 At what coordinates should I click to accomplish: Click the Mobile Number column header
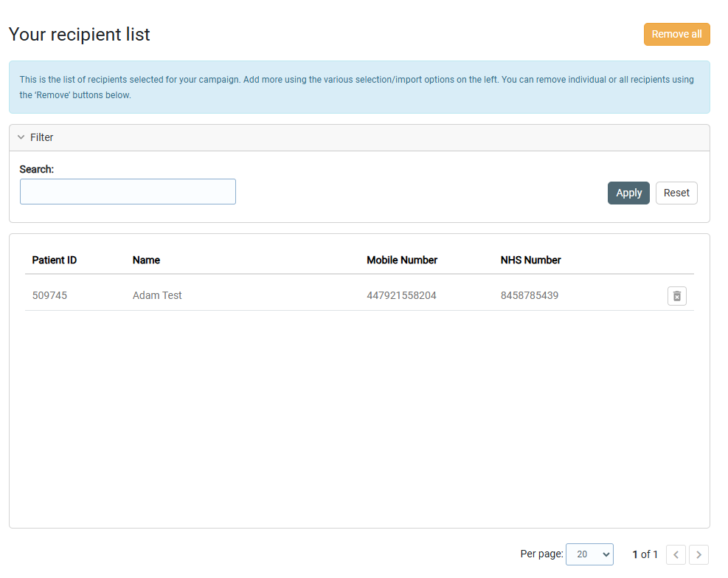pyautogui.click(x=402, y=260)
